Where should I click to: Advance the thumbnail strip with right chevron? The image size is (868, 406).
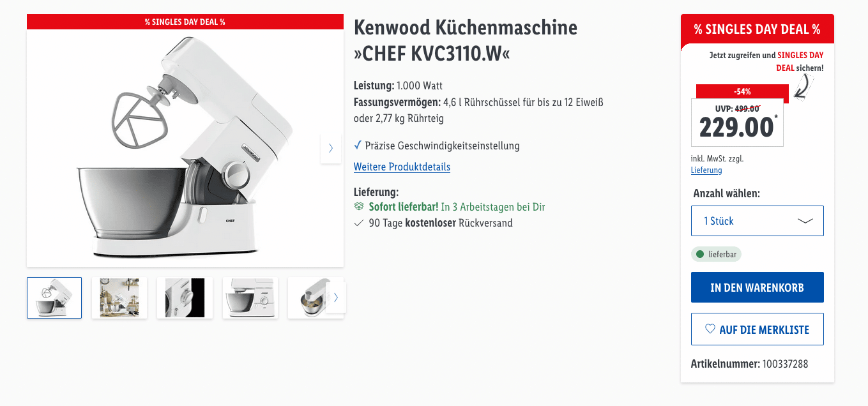tap(335, 297)
